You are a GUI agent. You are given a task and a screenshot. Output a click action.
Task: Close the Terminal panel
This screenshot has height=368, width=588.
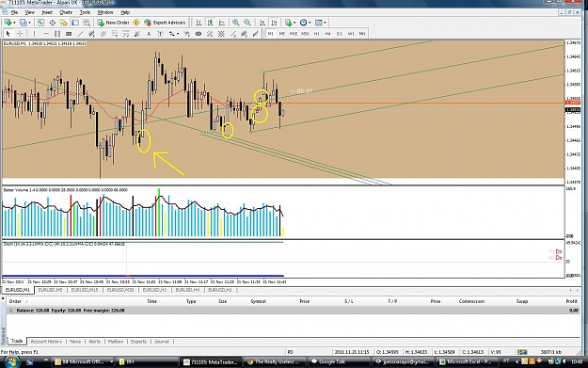pyautogui.click(x=3, y=299)
